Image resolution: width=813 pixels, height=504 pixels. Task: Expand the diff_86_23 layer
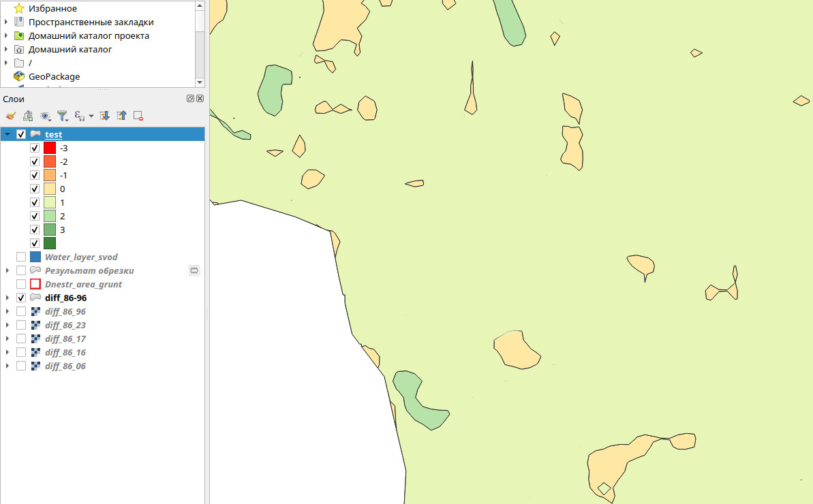pos(7,325)
